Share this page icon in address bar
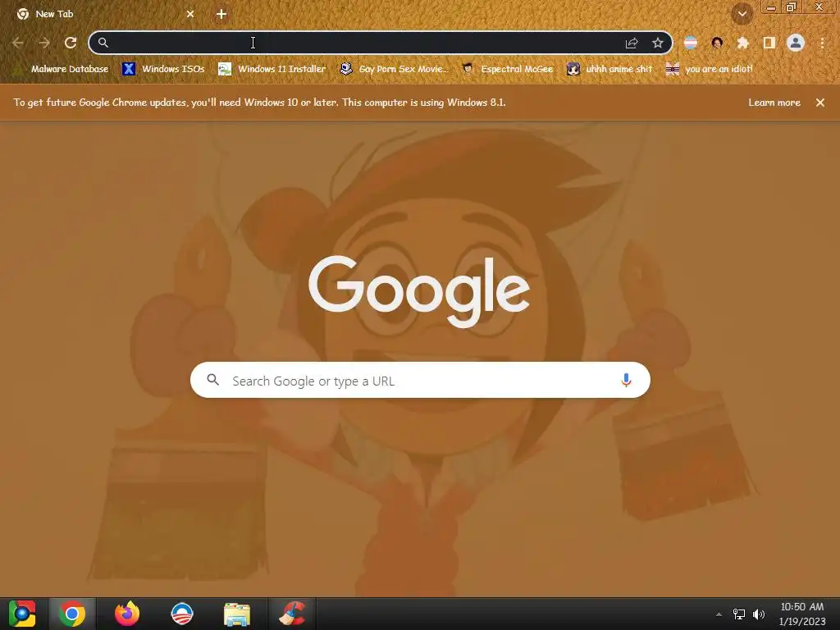Screen dimensions: 840x630 (x=632, y=43)
